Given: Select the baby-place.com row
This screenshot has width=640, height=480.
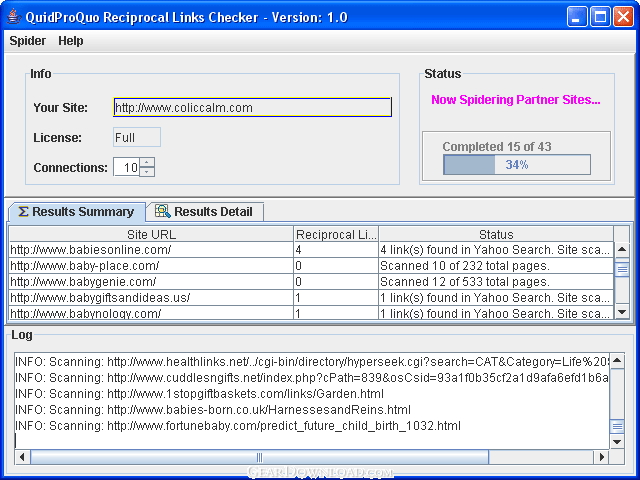Looking at the screenshot, I should [x=311, y=266].
